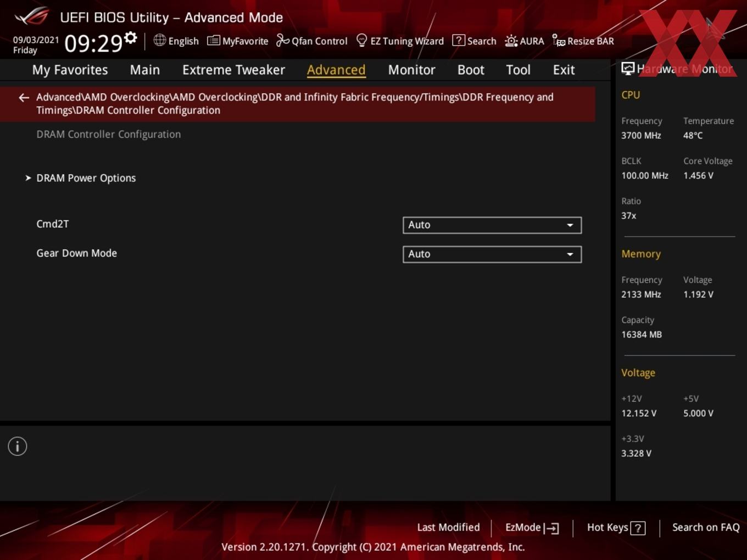The width and height of the screenshot is (747, 560).
Task: Click CPU frequency 3700 MHz value
Action: pyautogui.click(x=641, y=136)
